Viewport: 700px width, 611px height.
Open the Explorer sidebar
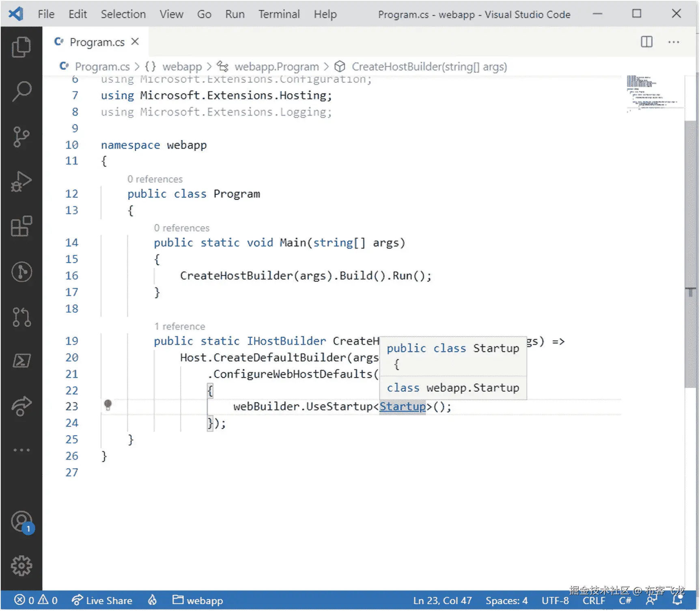pos(21,47)
